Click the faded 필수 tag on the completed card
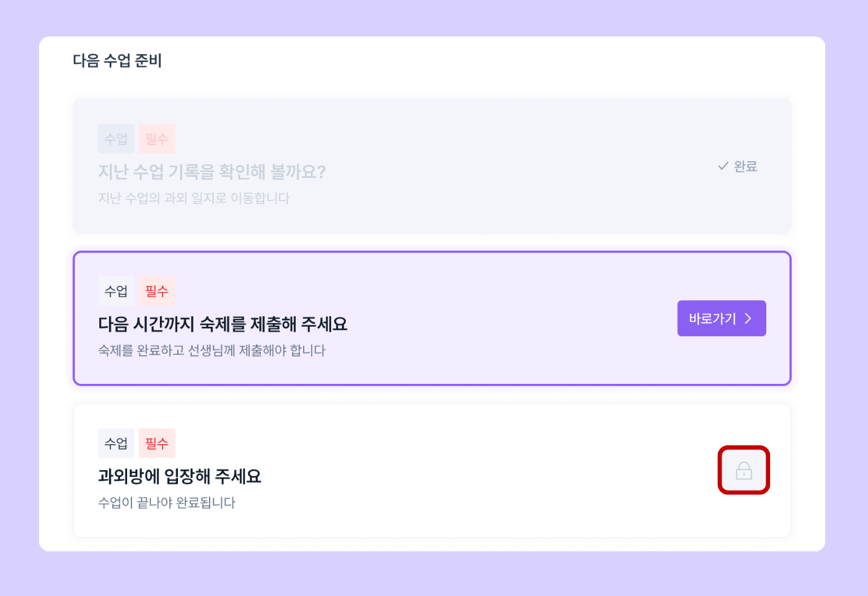868x596 pixels. pyautogui.click(x=157, y=139)
